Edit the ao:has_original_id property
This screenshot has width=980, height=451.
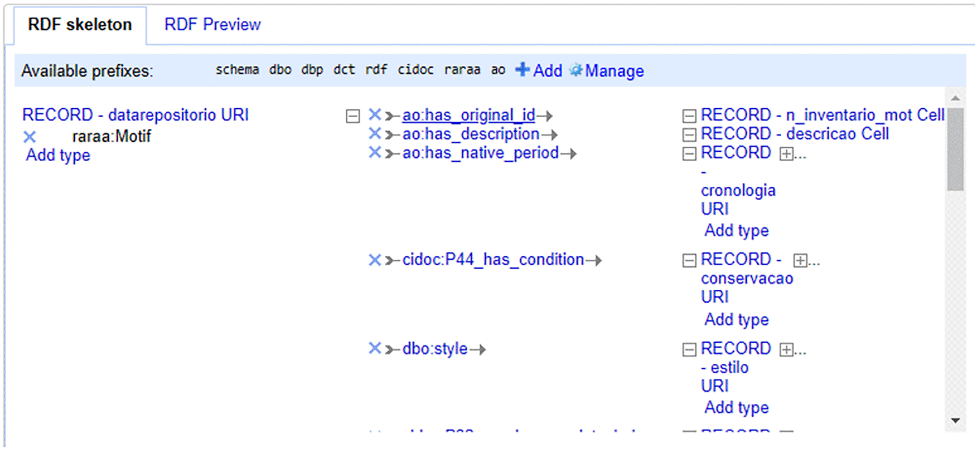click(469, 115)
